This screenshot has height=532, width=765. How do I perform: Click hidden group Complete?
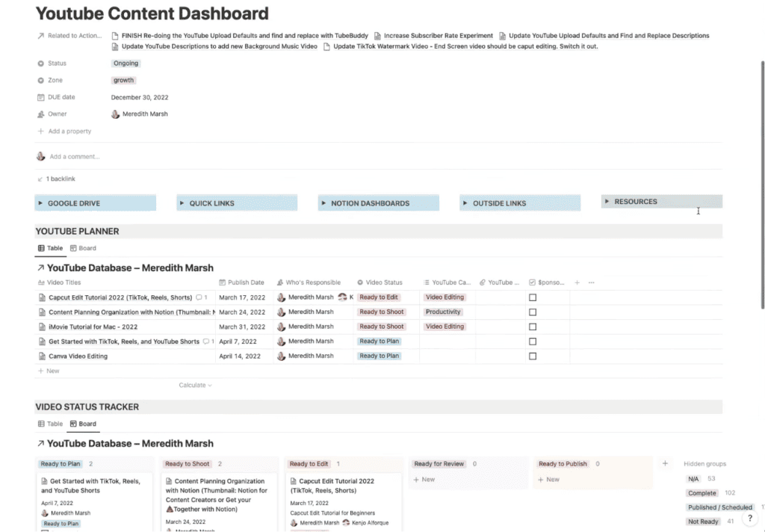pyautogui.click(x=702, y=493)
